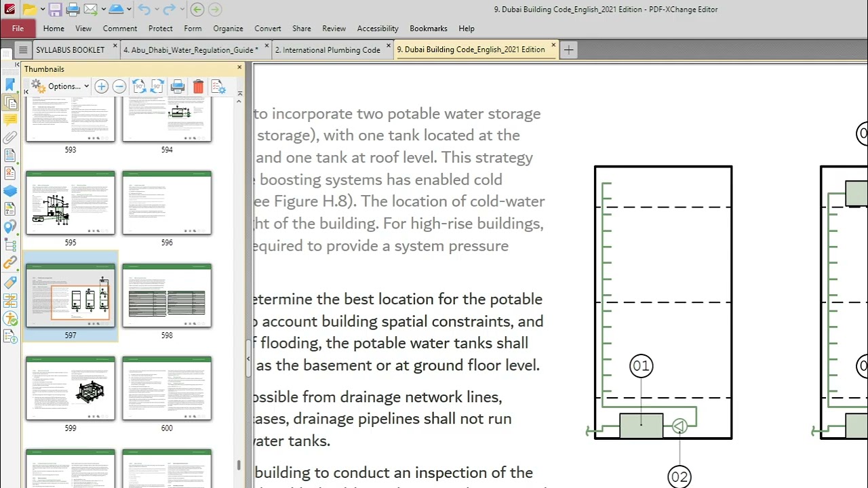Expand the email dropdown arrow
This screenshot has height=488, width=868.
tap(102, 9)
